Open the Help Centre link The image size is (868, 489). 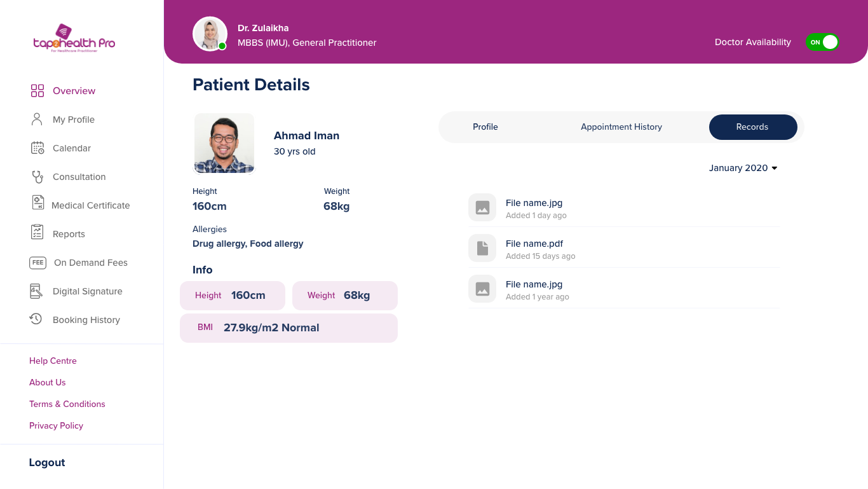click(53, 361)
